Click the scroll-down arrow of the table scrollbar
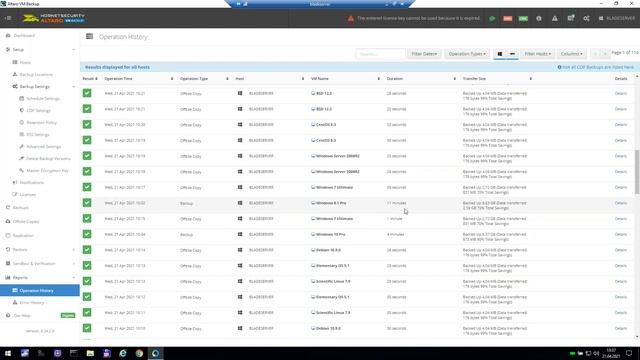The width and height of the screenshot is (640, 360). click(637, 337)
